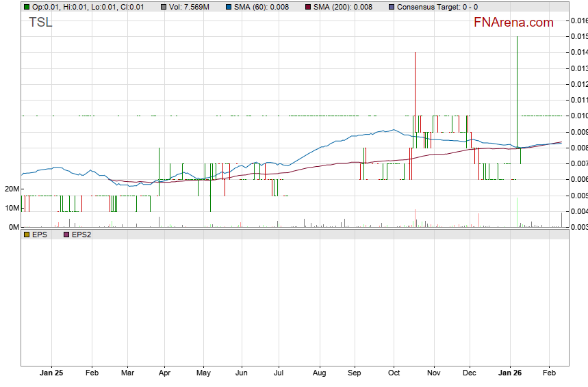Select the Oct label on time axis
Viewport: 588px width, 387px height.
click(x=394, y=373)
